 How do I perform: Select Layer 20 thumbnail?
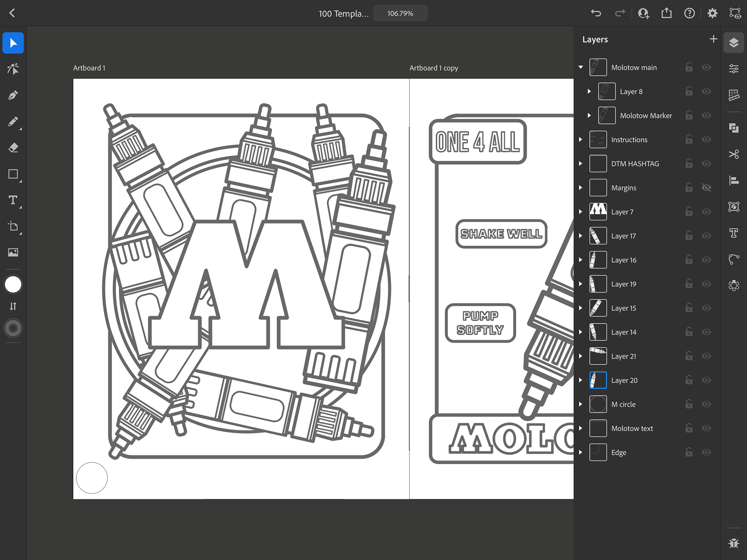pos(598,380)
